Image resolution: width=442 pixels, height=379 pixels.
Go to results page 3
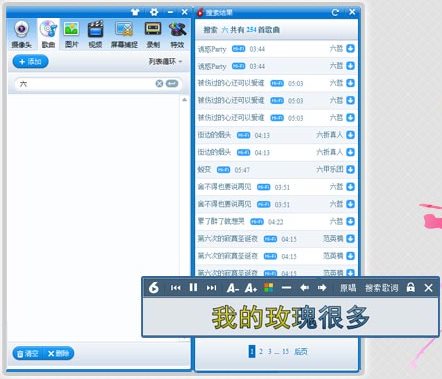tap(270, 351)
